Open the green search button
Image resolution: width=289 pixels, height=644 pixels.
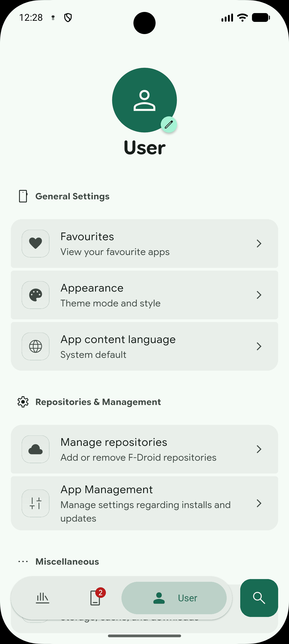pyautogui.click(x=259, y=598)
